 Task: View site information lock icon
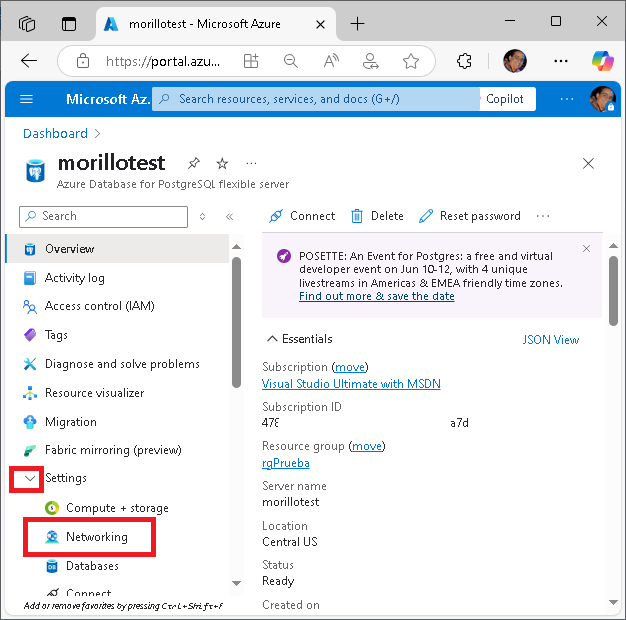pyautogui.click(x=83, y=61)
